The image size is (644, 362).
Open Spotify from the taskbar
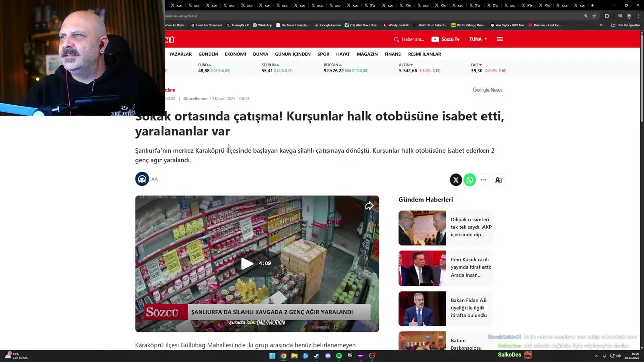339,356
